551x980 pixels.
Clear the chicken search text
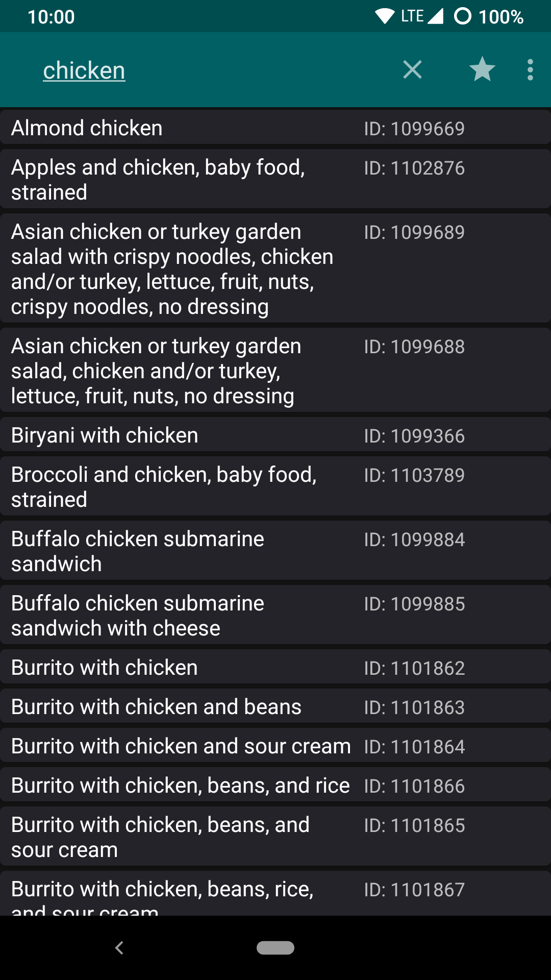coord(412,70)
